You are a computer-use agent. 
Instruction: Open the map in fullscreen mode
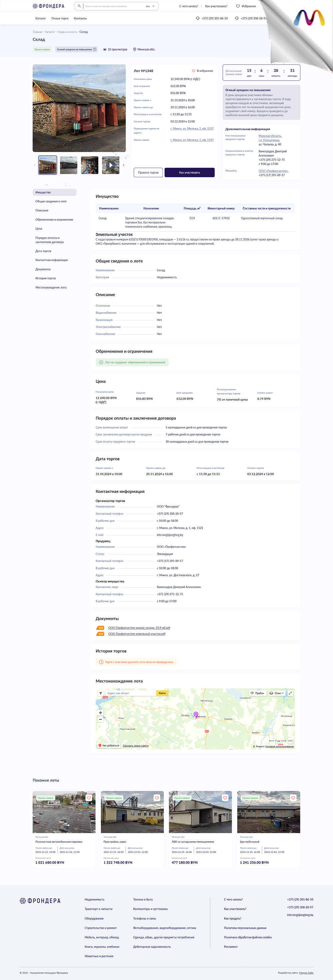click(x=290, y=693)
